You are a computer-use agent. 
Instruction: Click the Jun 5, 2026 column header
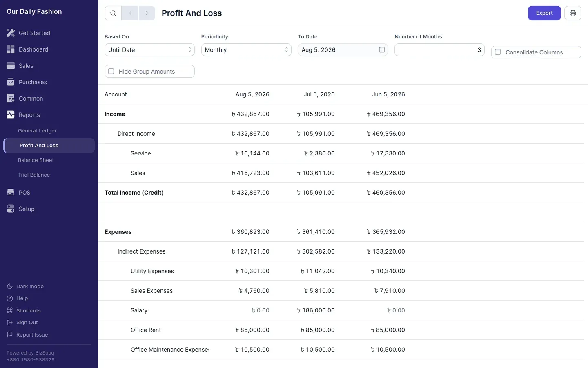388,94
